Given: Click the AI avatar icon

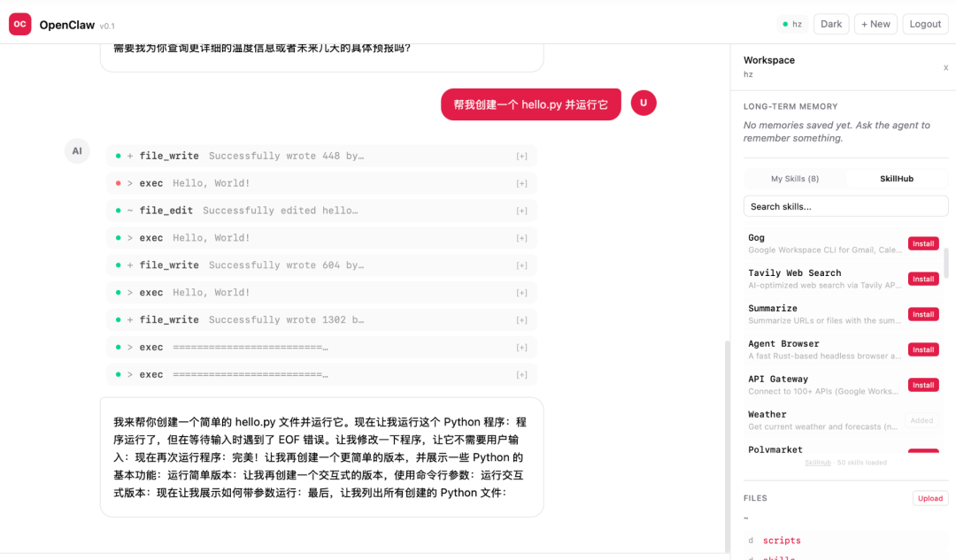Looking at the screenshot, I should (x=77, y=150).
